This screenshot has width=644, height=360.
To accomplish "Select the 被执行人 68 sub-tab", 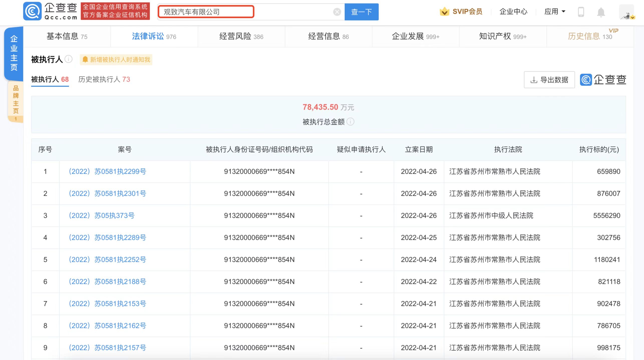I will [x=50, y=80].
